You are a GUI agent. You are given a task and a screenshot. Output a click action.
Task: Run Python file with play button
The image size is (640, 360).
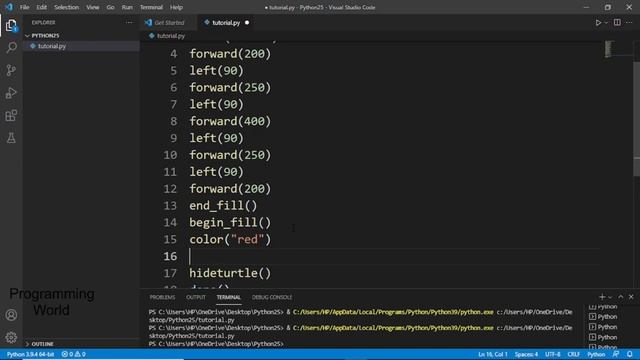(598, 23)
